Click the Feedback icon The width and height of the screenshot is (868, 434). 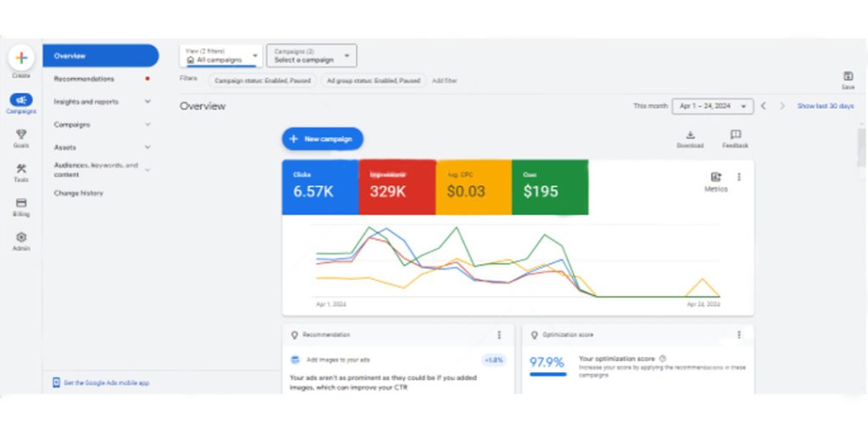[735, 135]
